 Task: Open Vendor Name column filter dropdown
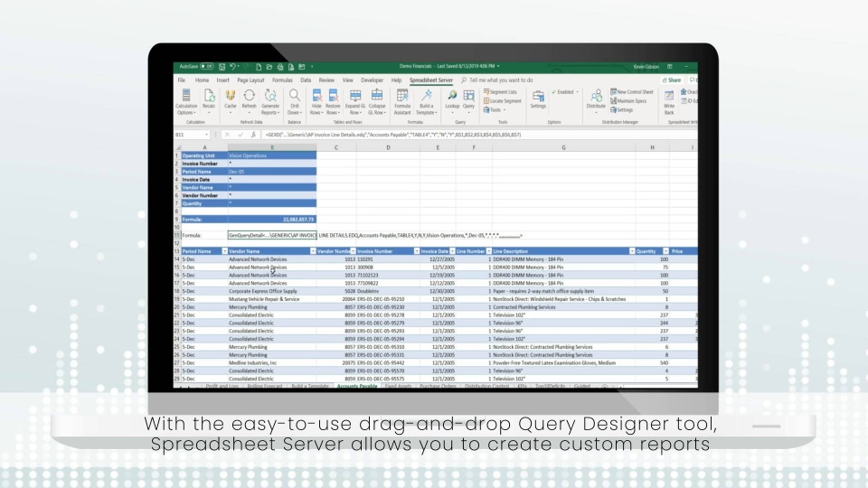[313, 251]
